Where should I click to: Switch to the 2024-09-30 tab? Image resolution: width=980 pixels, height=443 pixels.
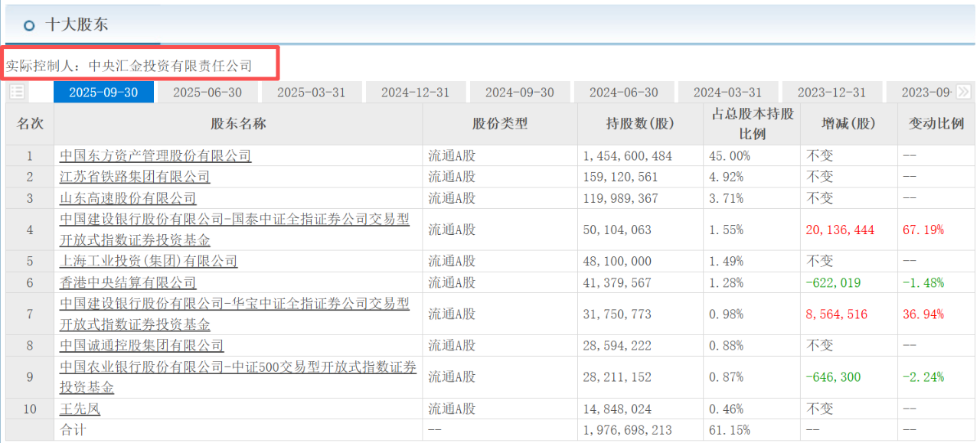tap(519, 93)
